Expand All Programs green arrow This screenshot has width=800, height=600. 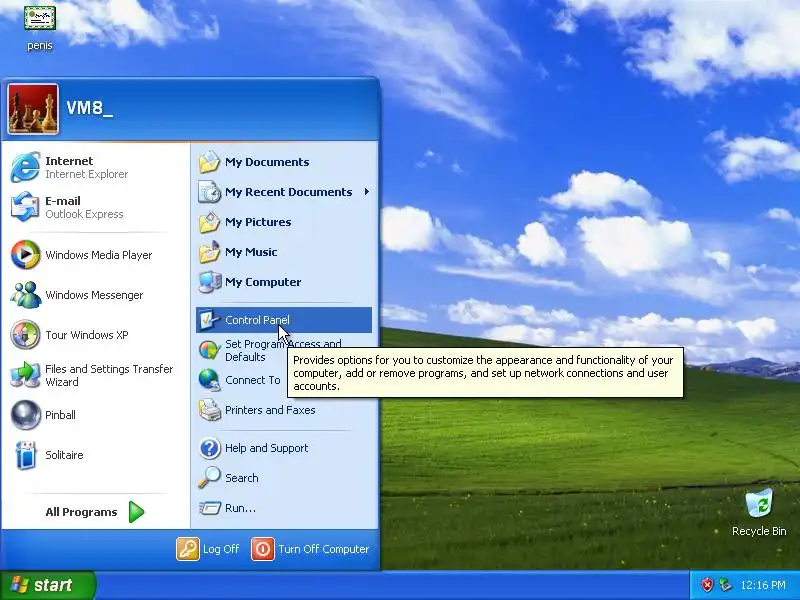click(x=136, y=512)
